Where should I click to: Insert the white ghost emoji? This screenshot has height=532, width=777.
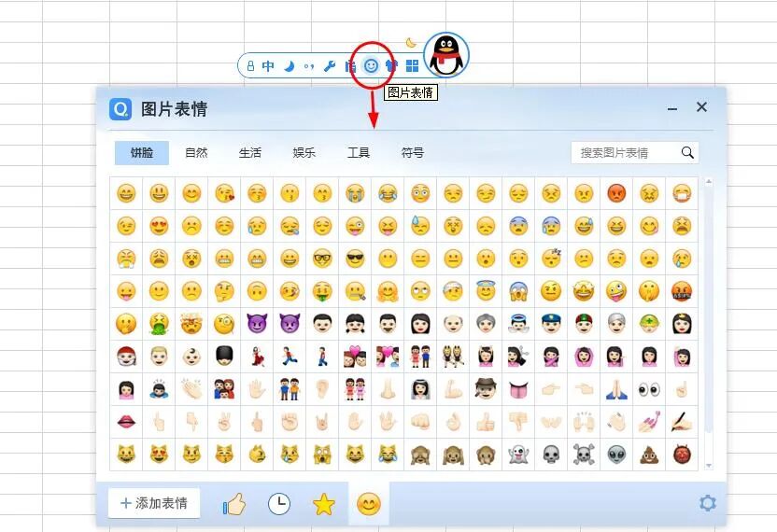pos(518,455)
